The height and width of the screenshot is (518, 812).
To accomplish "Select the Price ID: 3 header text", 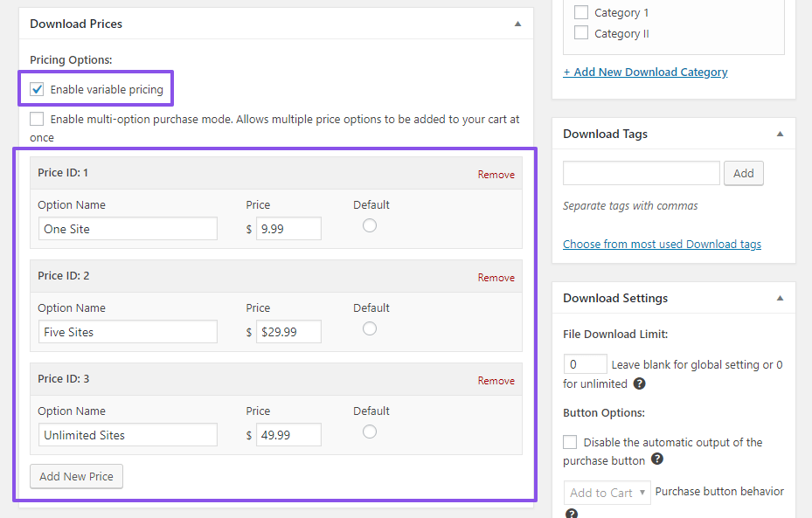I will coord(64,379).
